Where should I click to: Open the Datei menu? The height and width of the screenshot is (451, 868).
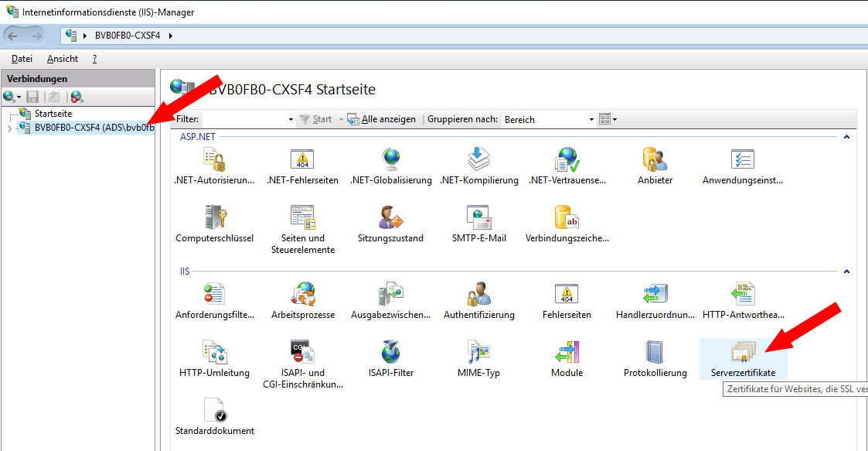(x=22, y=59)
